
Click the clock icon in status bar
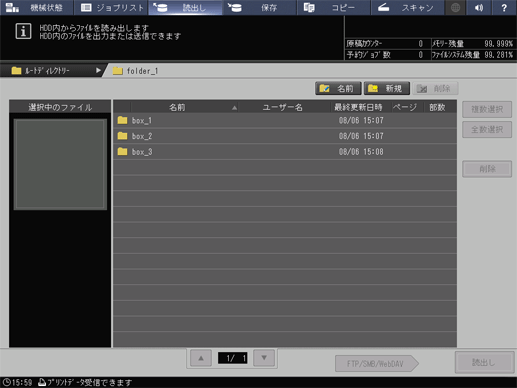7,382
